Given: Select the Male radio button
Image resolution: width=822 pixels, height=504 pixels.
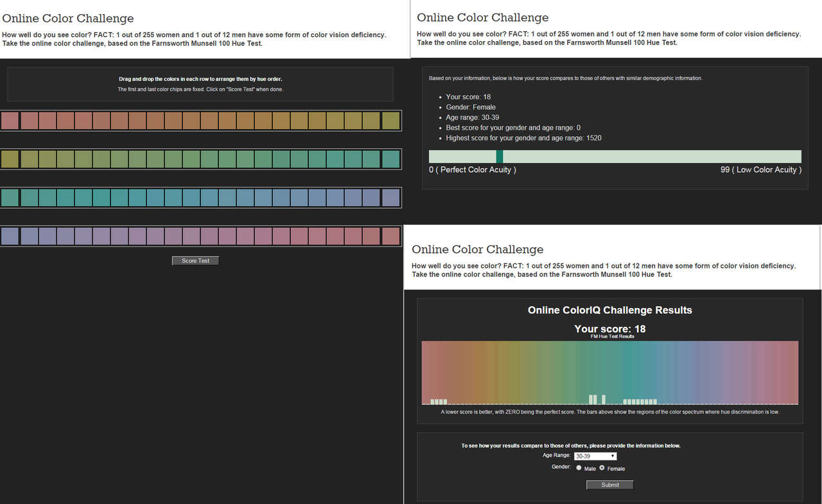Looking at the screenshot, I should tap(579, 468).
